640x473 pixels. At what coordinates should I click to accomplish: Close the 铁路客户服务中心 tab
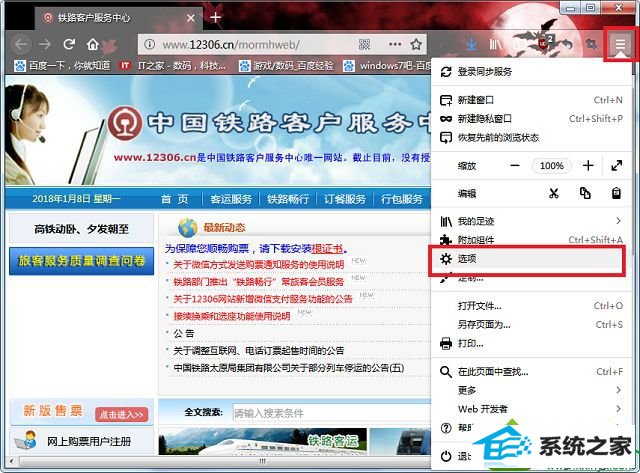[191, 18]
